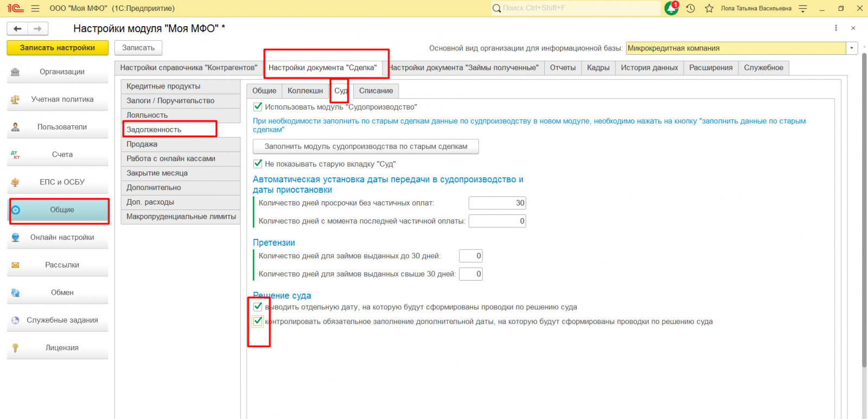Disable "Использовать модуль Судопроизводство" checkbox
Viewport: 868px width, 419px height.
[x=258, y=107]
